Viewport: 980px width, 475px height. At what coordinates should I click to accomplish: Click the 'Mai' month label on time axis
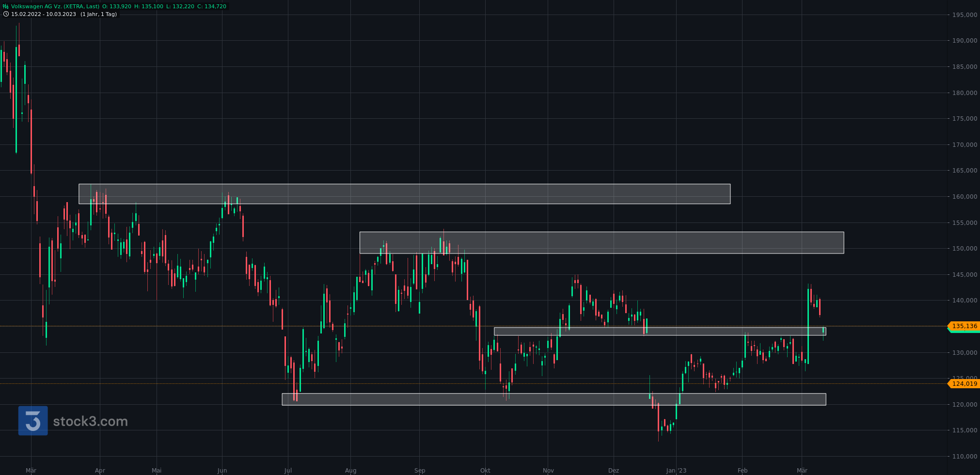pyautogui.click(x=157, y=471)
